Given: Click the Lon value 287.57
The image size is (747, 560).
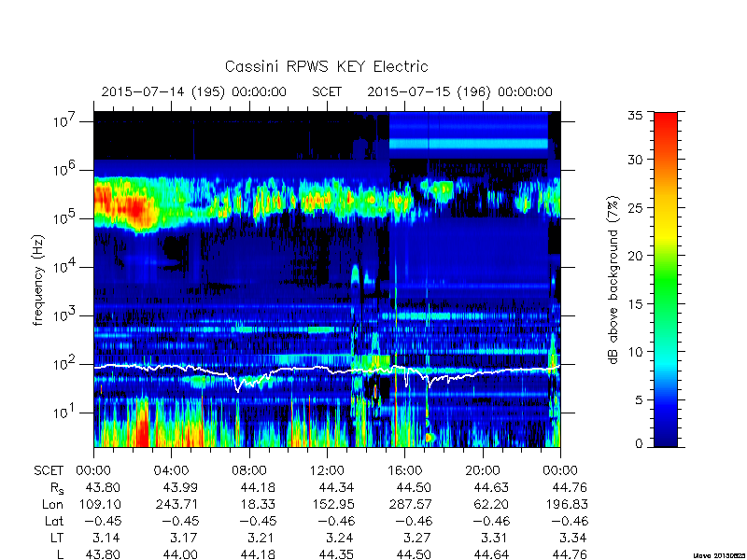Looking at the screenshot, I should 410,504.
